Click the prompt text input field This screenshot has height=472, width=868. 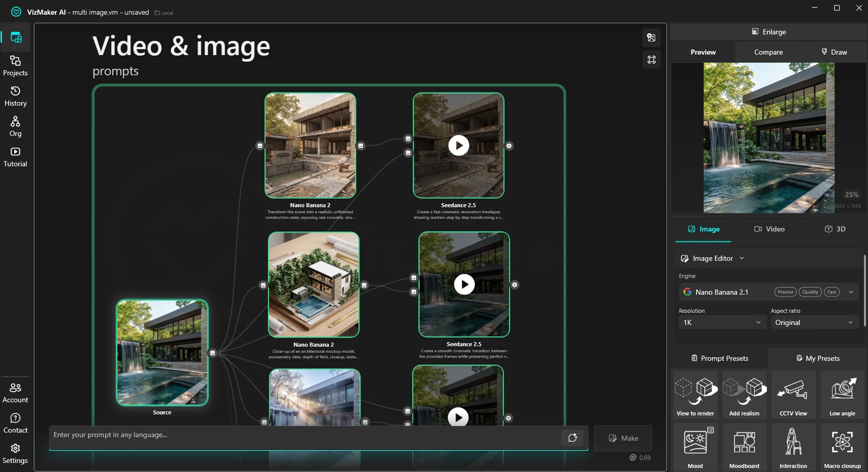(306, 438)
